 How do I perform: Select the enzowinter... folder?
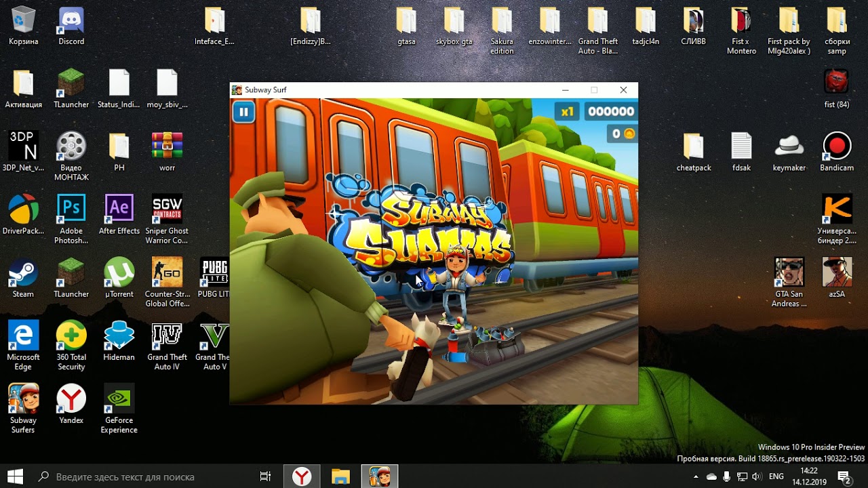pyautogui.click(x=550, y=26)
